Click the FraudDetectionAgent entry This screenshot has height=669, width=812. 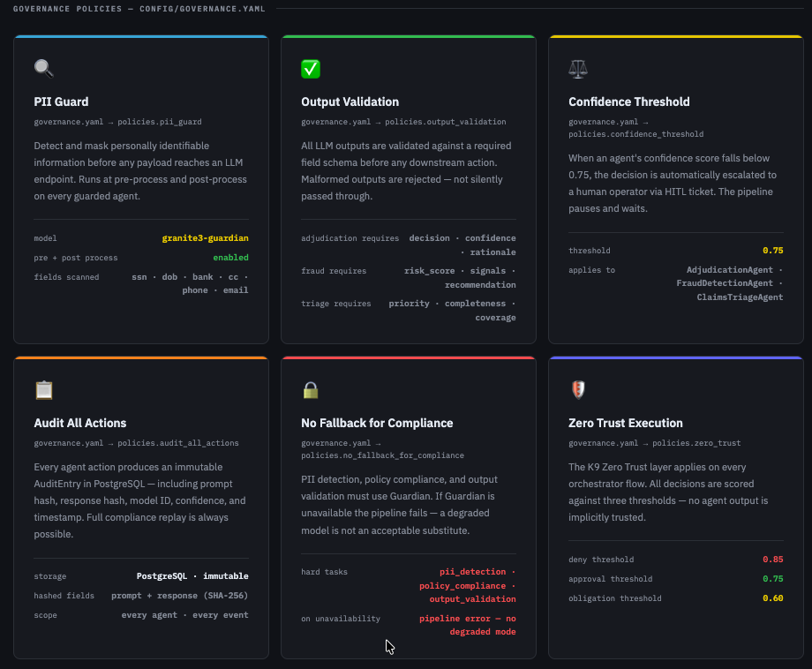(725, 283)
